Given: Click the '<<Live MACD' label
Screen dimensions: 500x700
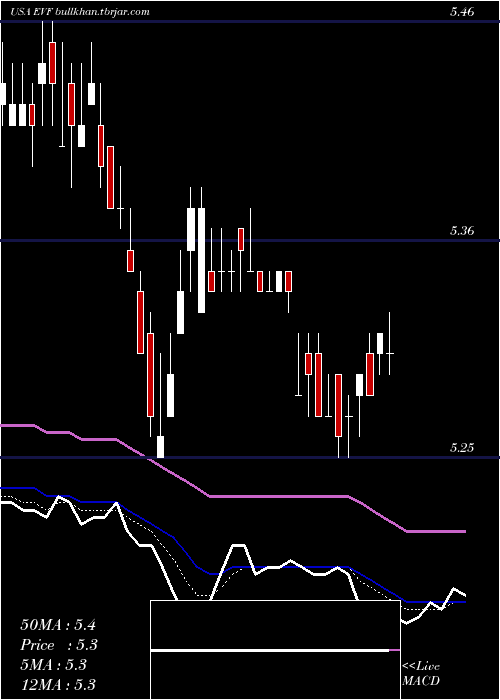Looking at the screenshot, I should [421, 673].
